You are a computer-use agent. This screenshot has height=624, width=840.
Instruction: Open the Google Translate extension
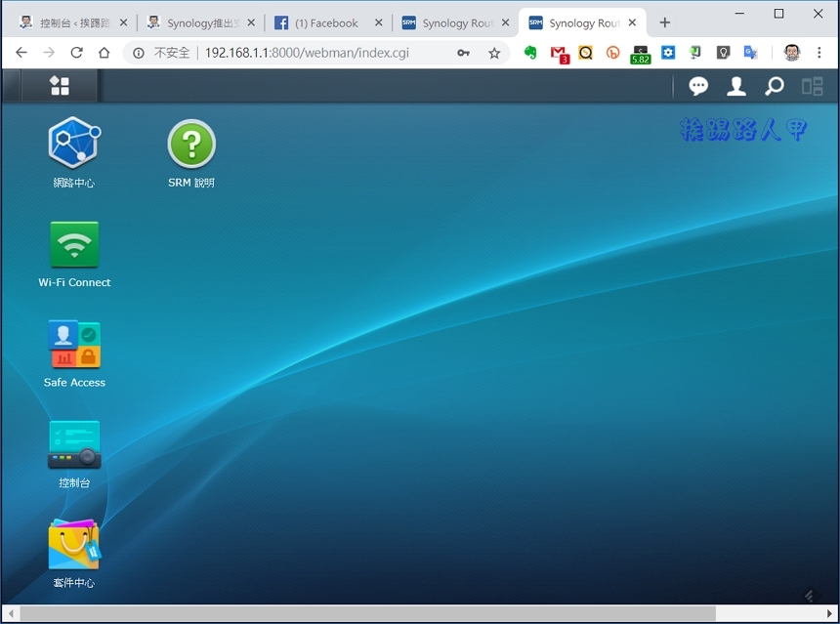click(750, 53)
